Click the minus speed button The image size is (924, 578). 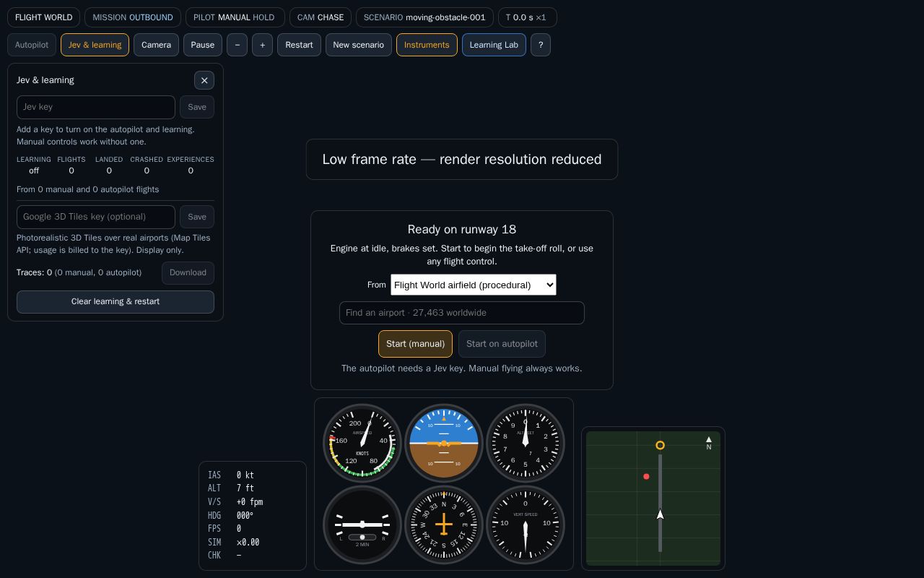coord(237,45)
